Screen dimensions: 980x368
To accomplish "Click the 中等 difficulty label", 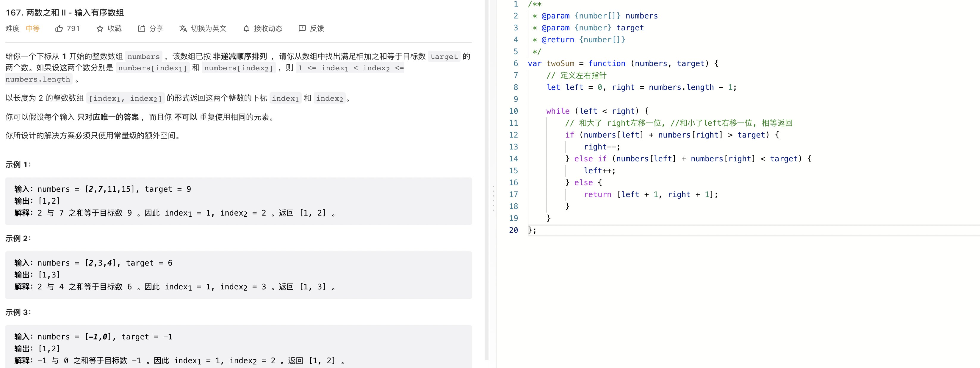I will 33,29.
